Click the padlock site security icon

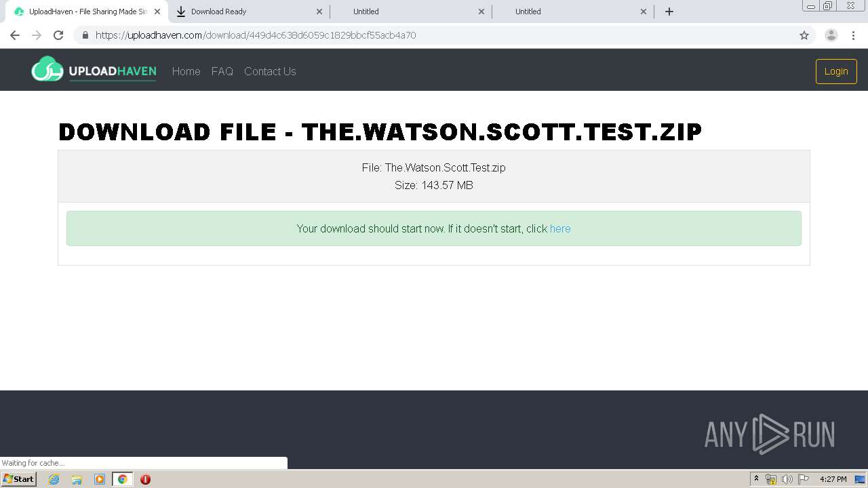tap(85, 35)
